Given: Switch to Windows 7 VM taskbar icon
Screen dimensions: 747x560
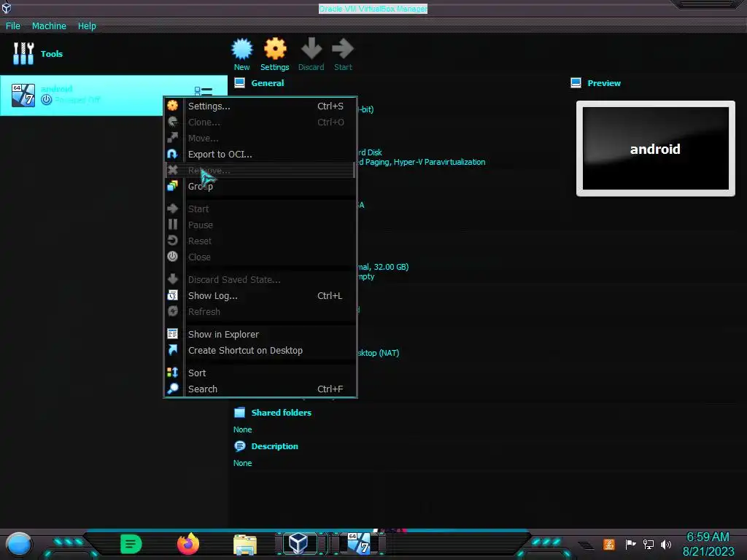Looking at the screenshot, I should pyautogui.click(x=359, y=543).
